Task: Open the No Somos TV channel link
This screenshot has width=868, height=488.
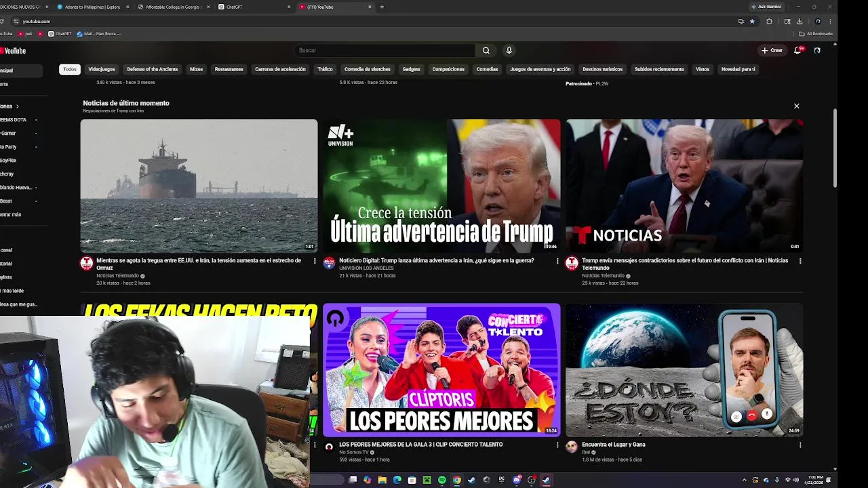Action: 354,452
